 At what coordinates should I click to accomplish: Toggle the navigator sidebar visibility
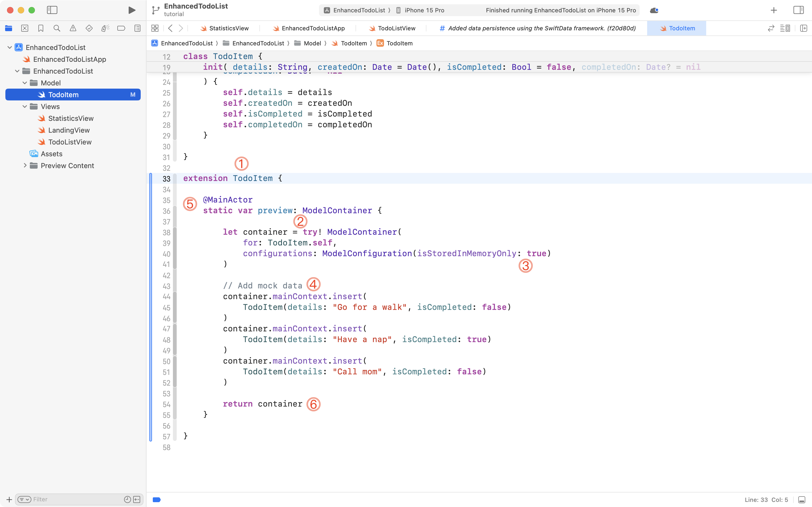point(52,10)
